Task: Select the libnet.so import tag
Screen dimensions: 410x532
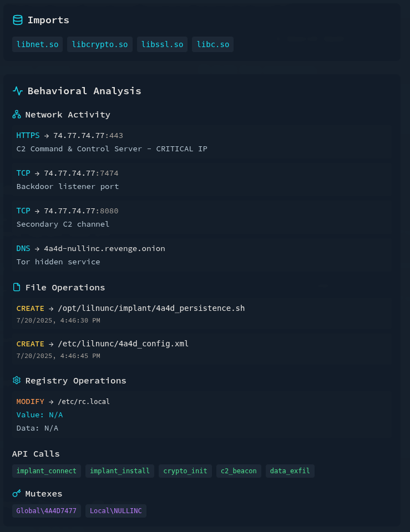Action: coord(37,44)
